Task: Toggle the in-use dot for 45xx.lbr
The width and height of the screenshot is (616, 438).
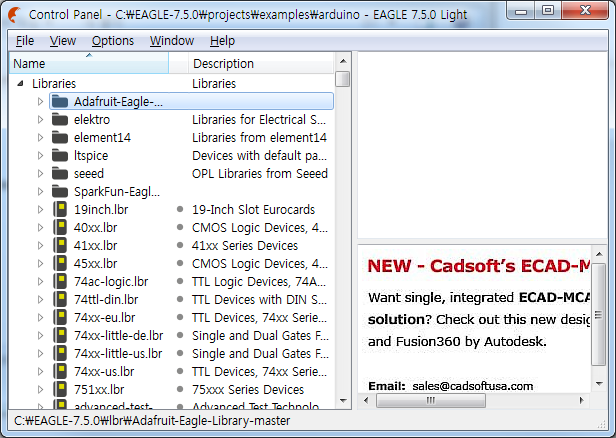Action: (180, 264)
